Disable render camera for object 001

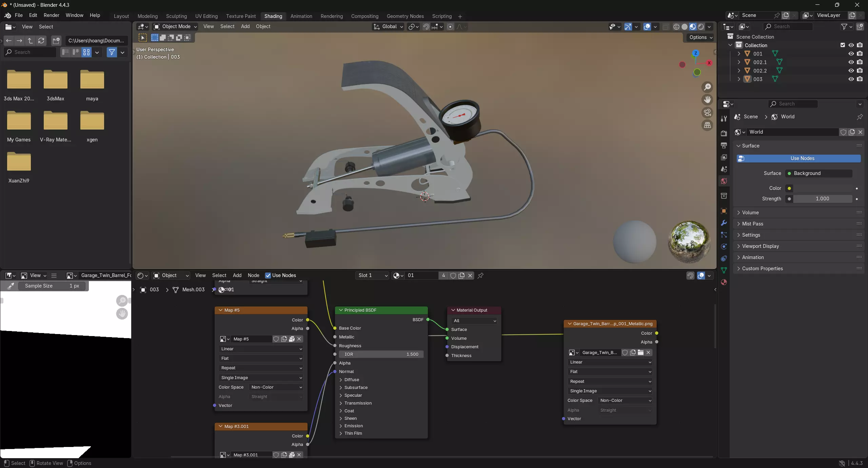pos(860,54)
